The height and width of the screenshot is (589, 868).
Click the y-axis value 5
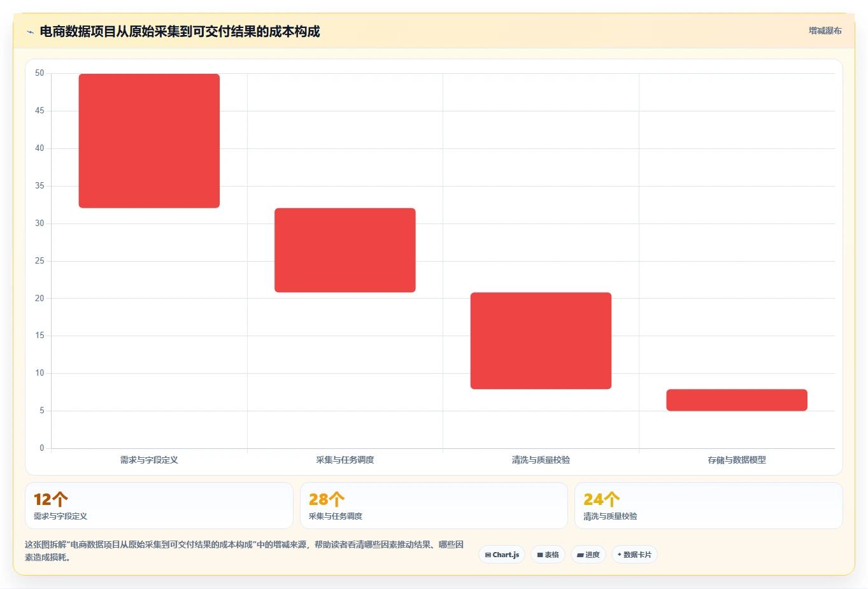[42, 411]
